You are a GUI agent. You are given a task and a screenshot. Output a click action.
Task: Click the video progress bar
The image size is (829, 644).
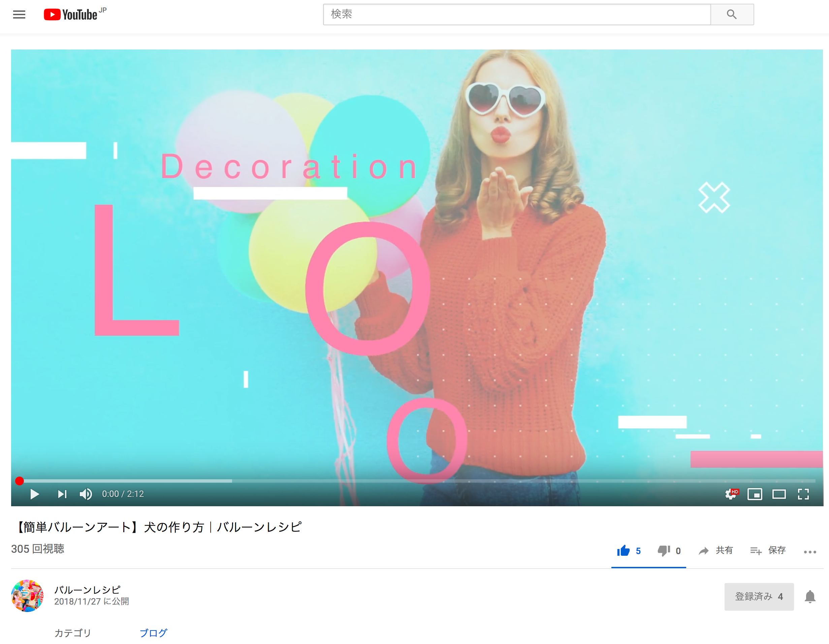tap(418, 480)
